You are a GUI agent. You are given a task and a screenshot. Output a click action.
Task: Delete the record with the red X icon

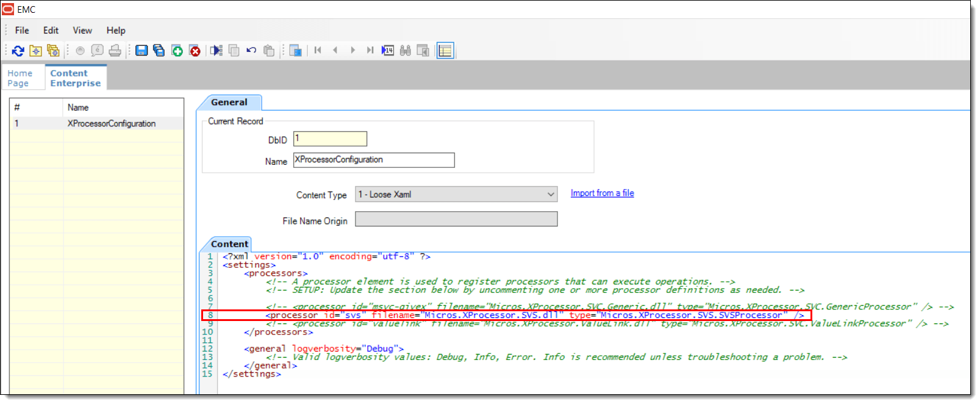click(195, 51)
